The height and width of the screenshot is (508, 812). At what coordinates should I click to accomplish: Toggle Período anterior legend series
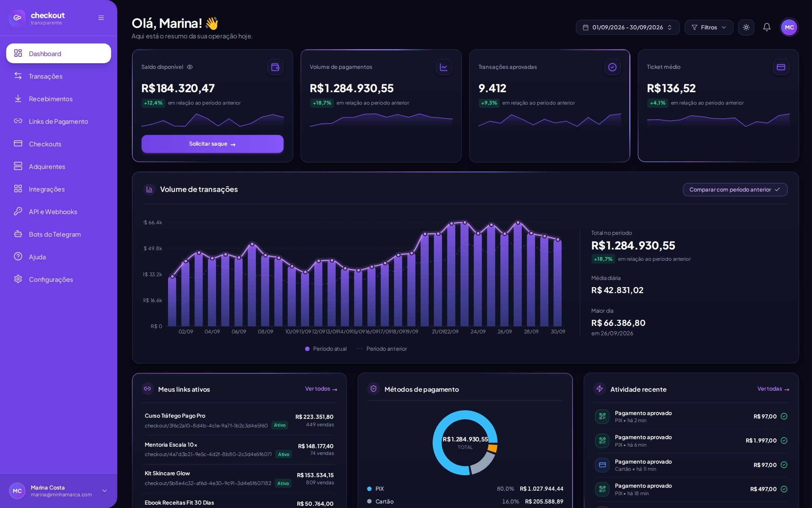coord(382,349)
